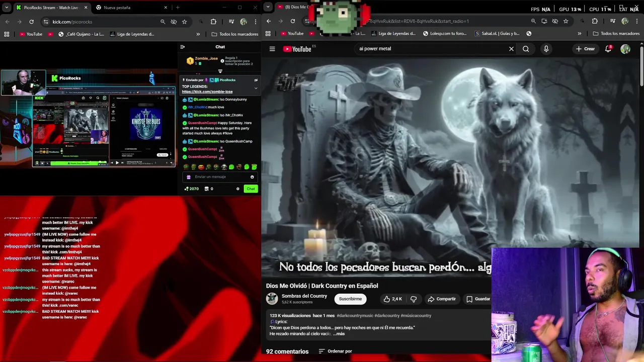Screen dimensions: 644x362
Task: Open Lolesp.com bookmark in YouTube window
Action: coord(445,34)
